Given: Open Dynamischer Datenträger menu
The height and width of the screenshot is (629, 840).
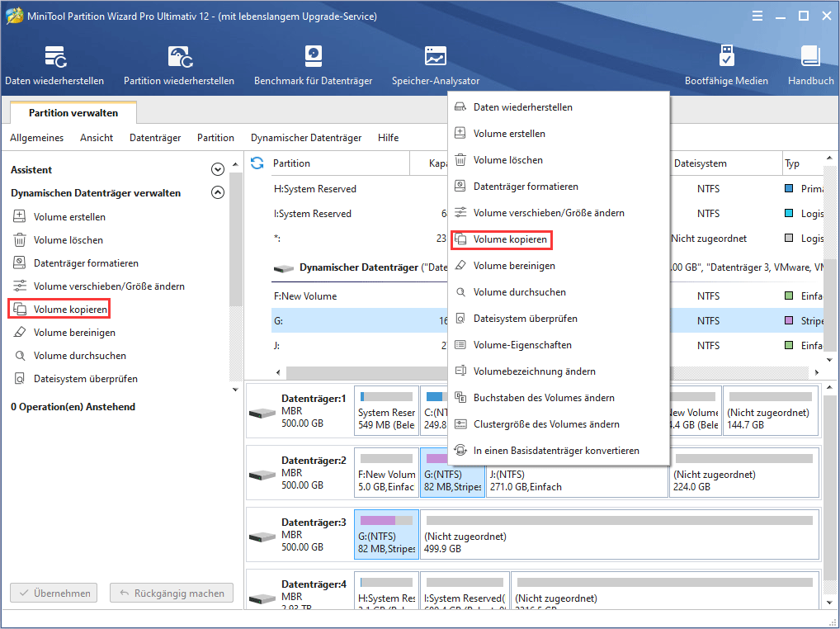Looking at the screenshot, I should pos(306,138).
